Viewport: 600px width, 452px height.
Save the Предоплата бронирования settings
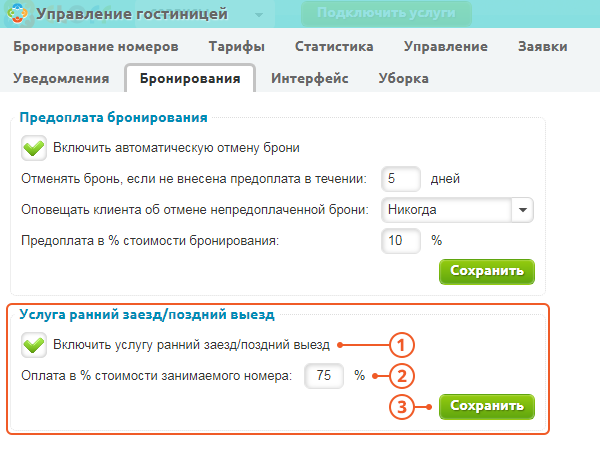[487, 271]
